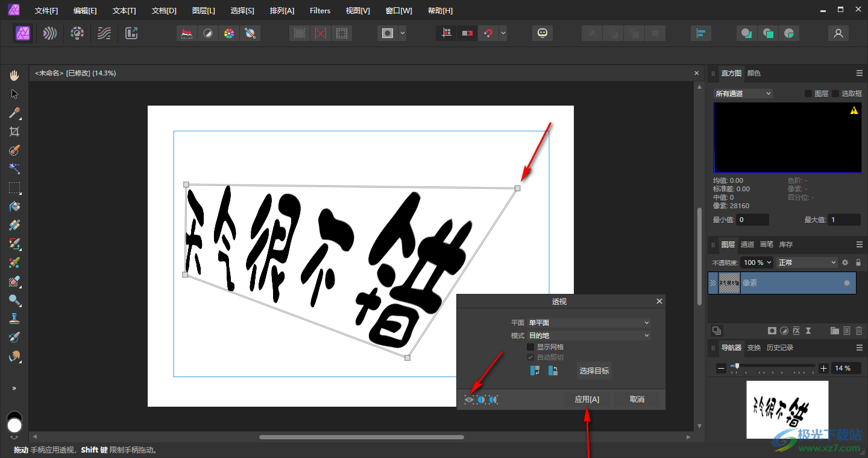The image size is (868, 458).
Task: Open the 图层[L] menu
Action: [x=203, y=11]
